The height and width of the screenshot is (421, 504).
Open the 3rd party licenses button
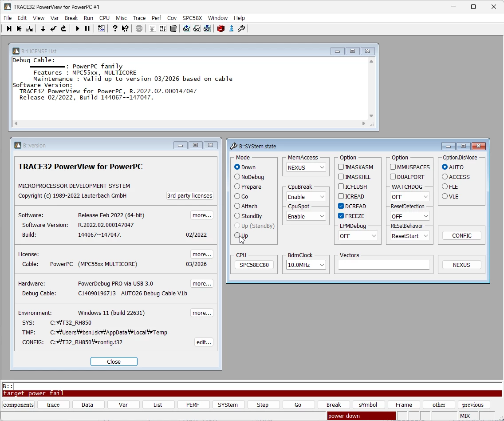[189, 195]
